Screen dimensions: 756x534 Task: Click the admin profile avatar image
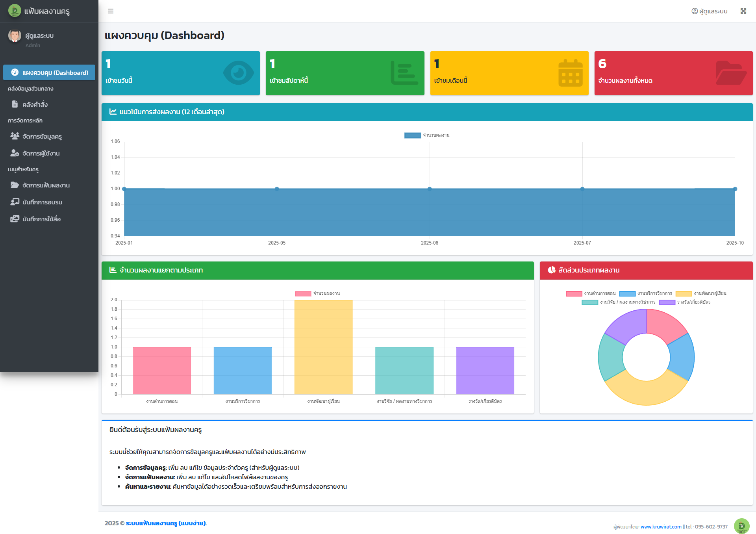click(x=15, y=36)
